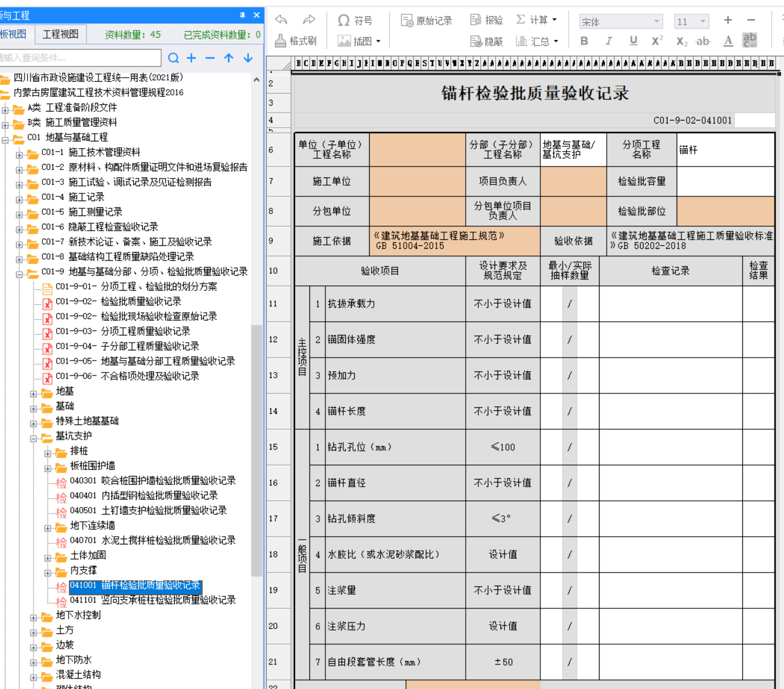Open the 汇总 dropdown arrow
The width and height of the screenshot is (784, 689).
555,41
